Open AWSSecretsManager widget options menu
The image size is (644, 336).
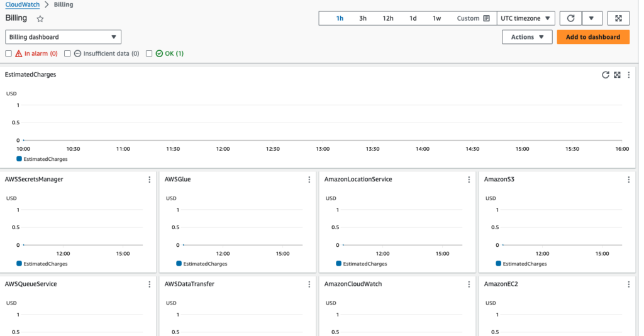pyautogui.click(x=150, y=180)
